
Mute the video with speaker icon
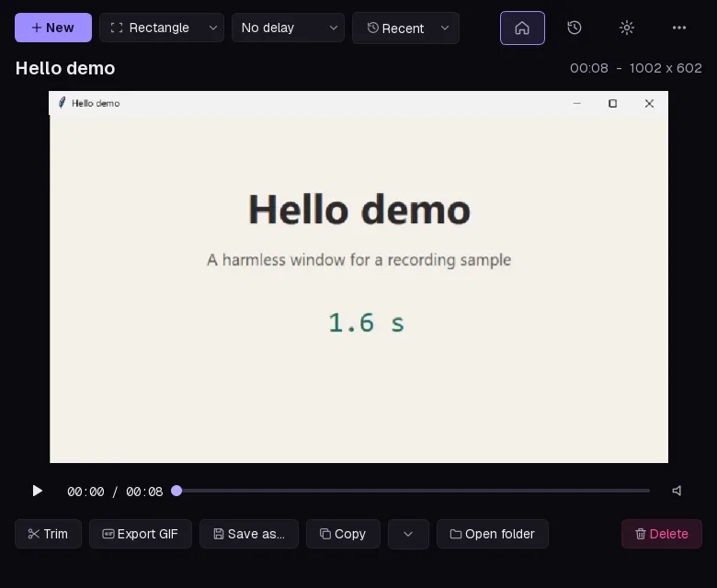coord(677,491)
